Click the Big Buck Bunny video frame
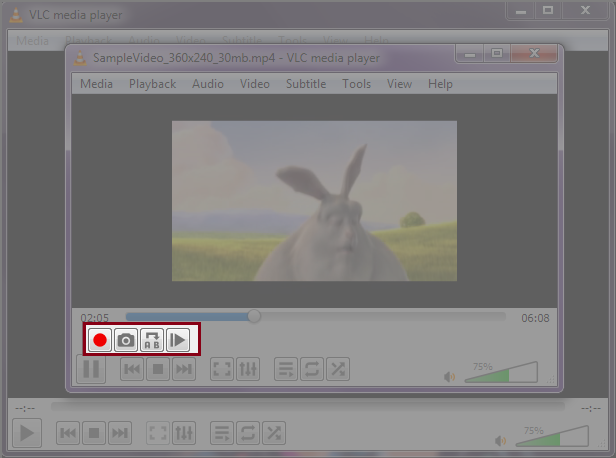Image resolution: width=616 pixels, height=458 pixels. pos(314,201)
